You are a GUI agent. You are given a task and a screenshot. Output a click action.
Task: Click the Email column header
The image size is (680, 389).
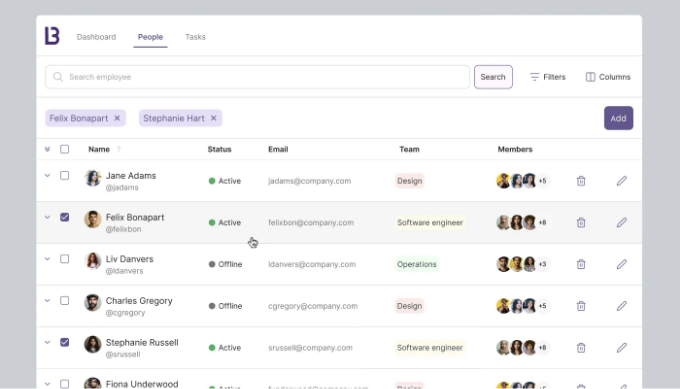(278, 149)
